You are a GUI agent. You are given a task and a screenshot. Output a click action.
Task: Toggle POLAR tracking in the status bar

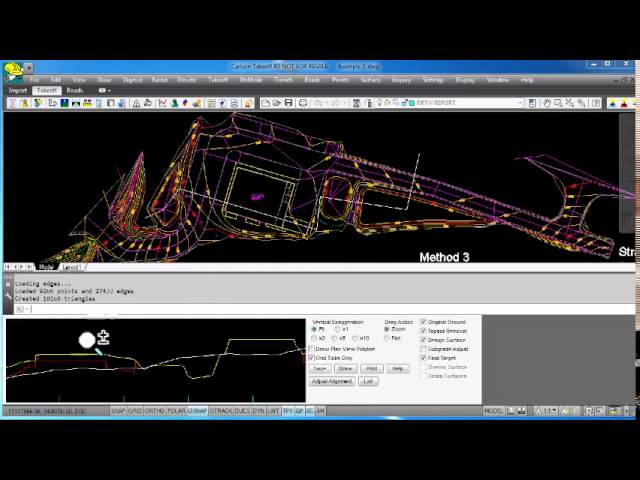[x=176, y=411]
